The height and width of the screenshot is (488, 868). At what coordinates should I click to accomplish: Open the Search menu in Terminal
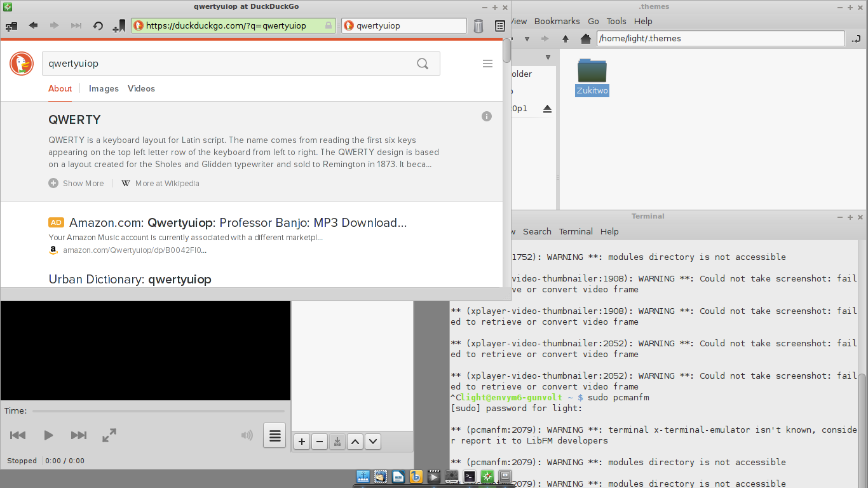coord(537,231)
